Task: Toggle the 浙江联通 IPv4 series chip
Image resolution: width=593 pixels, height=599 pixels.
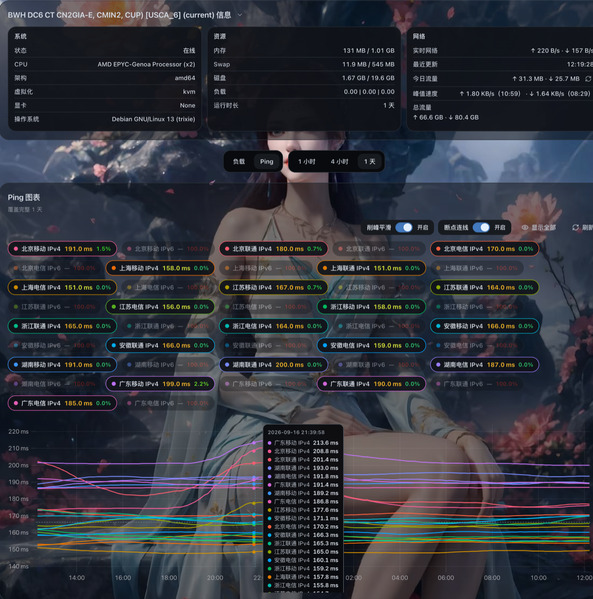Action: click(62, 326)
